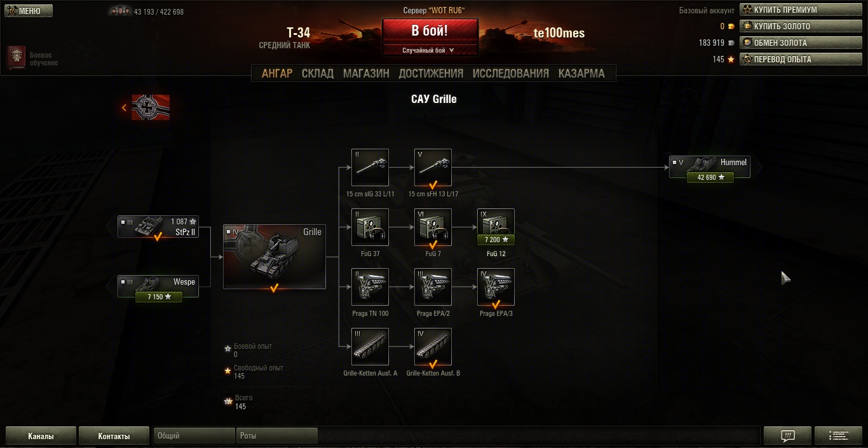Image resolution: width=868 pixels, height=448 pixels.
Task: Select the 15 cm sFH 13 L/17 gun module
Action: click(x=433, y=167)
